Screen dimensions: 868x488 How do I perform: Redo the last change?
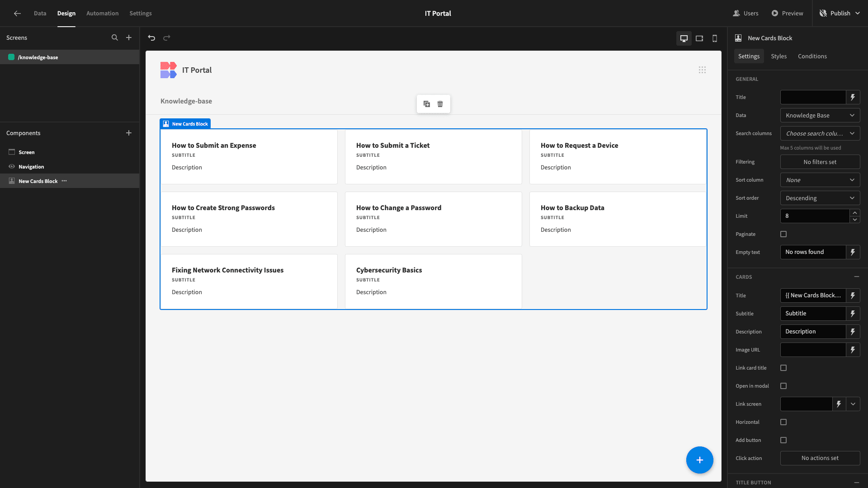click(167, 38)
